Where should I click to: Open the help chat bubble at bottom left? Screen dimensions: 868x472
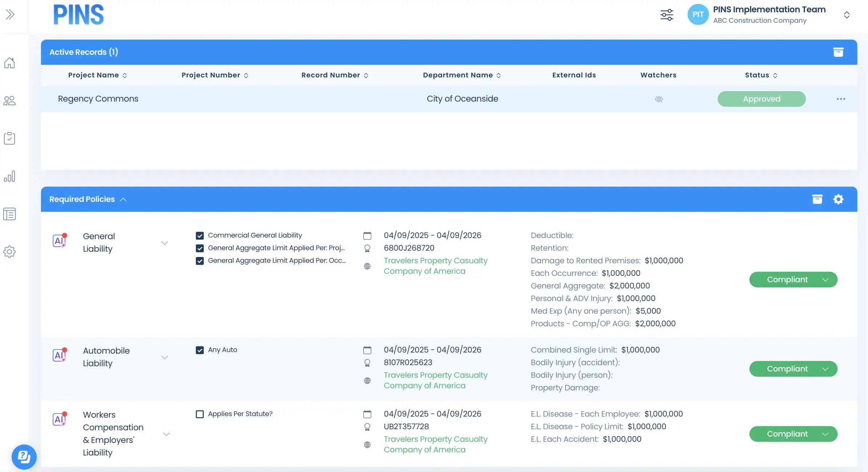tap(24, 456)
